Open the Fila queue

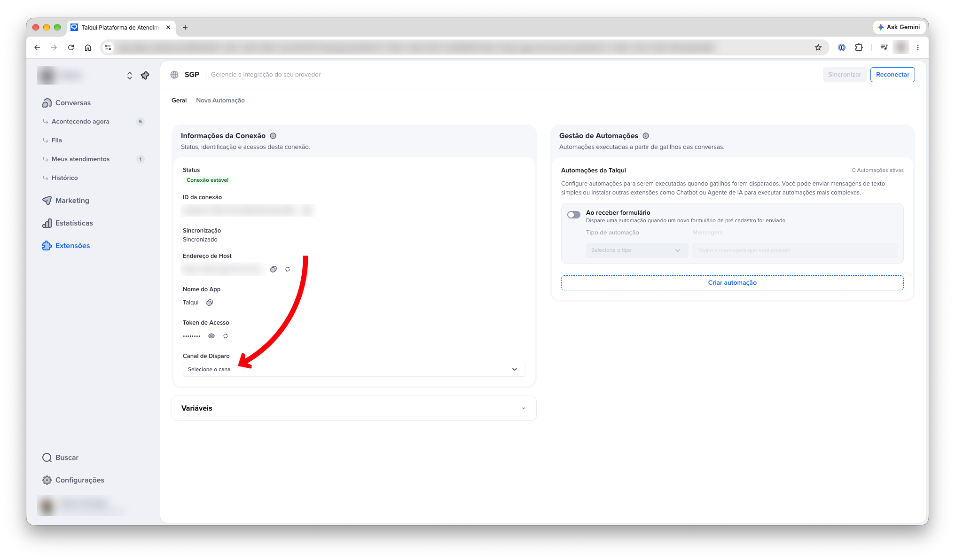tap(56, 140)
